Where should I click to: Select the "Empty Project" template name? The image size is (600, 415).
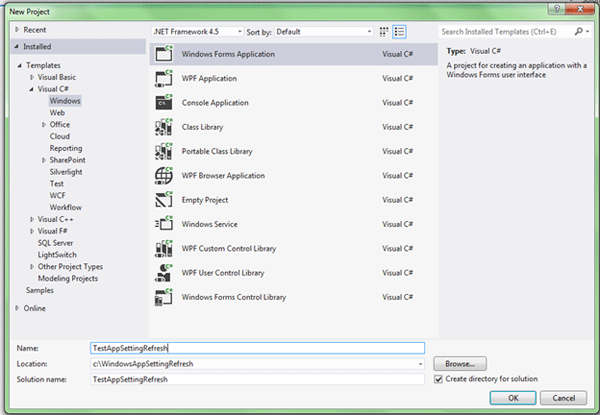205,200
